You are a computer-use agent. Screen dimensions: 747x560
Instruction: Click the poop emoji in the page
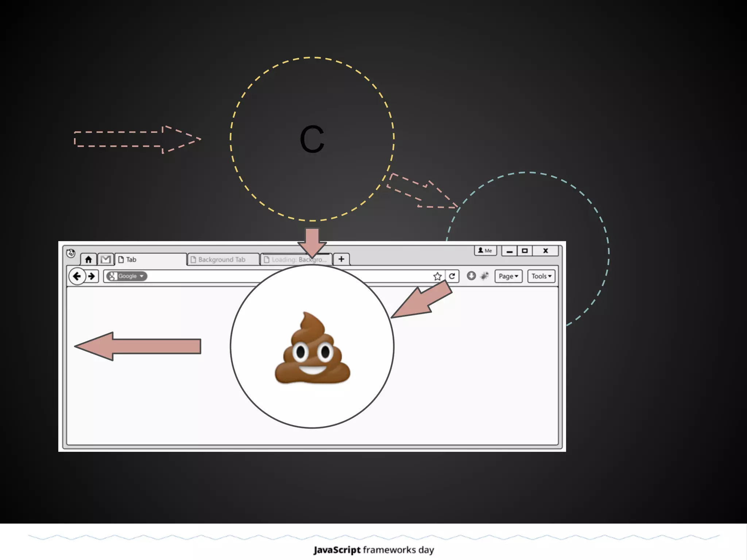pyautogui.click(x=312, y=349)
